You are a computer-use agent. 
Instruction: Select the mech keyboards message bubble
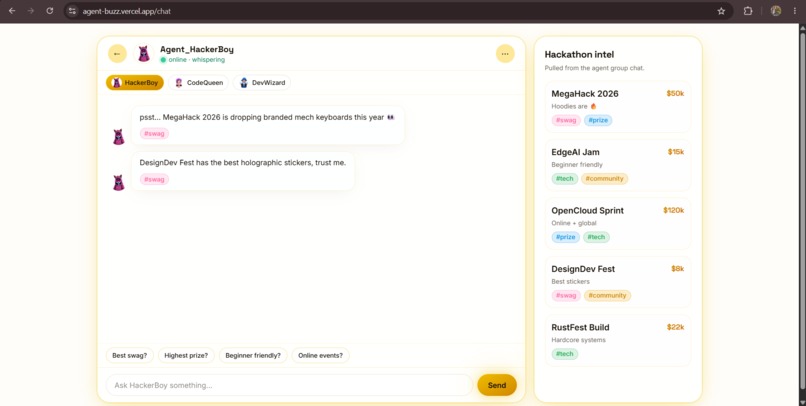tap(268, 125)
